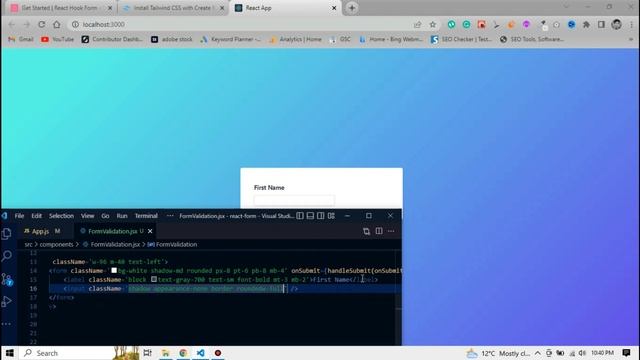This screenshot has height=360, width=640.
Task: Open Task View on the taskbar
Action: (x=147, y=353)
